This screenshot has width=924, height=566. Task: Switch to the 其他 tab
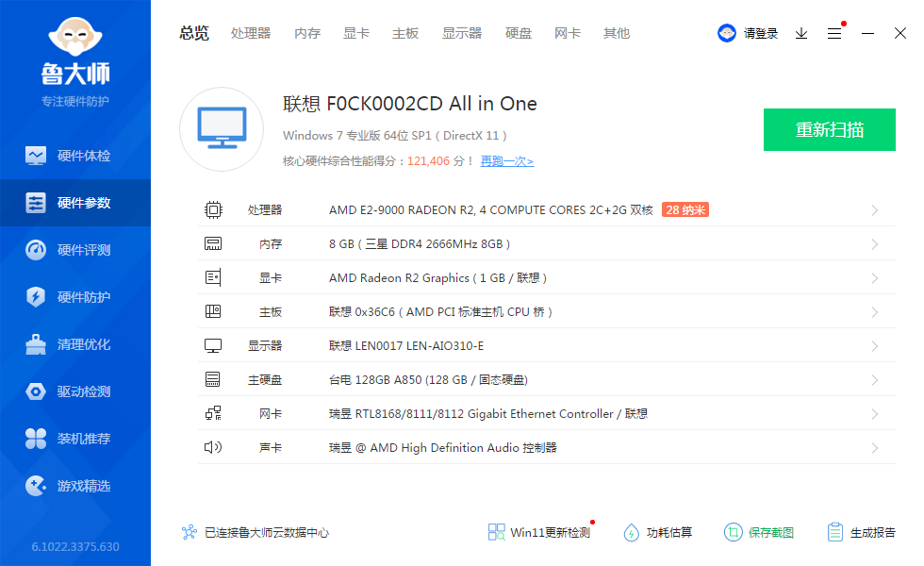617,33
